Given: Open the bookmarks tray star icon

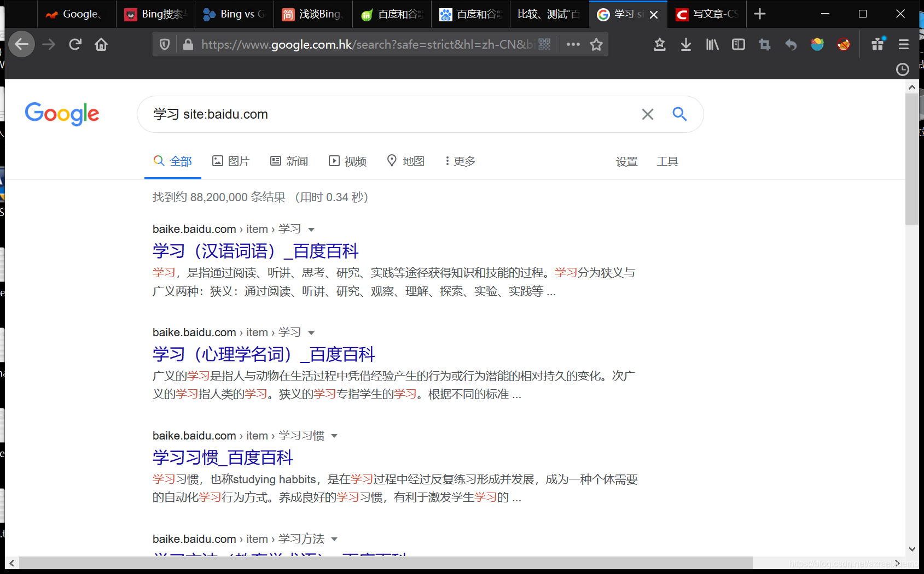Looking at the screenshot, I should [660, 44].
